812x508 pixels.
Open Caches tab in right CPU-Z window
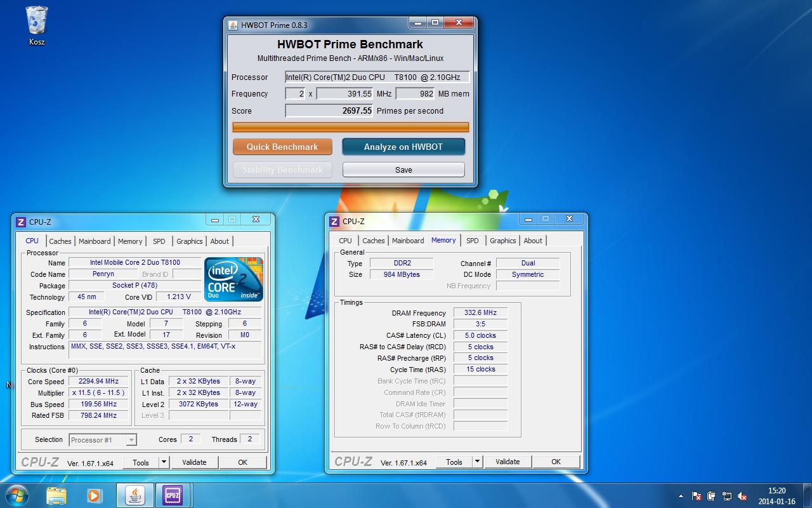(374, 241)
